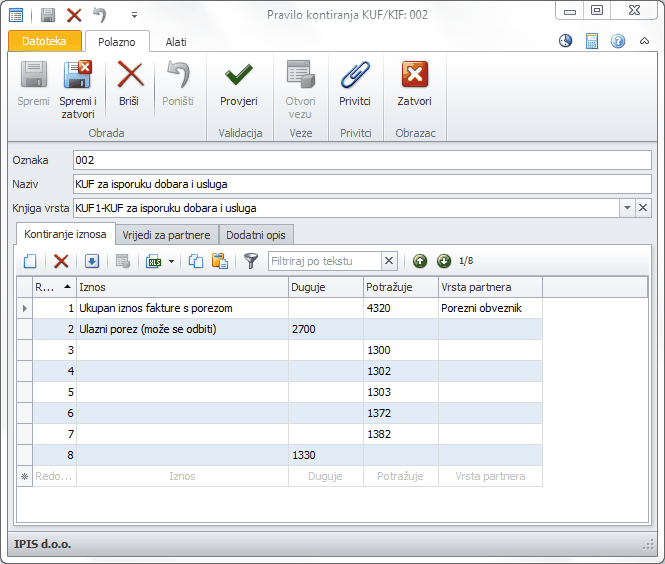The image size is (665, 564).
Task: Click the Briši delete button in ribbon
Action: point(129,84)
